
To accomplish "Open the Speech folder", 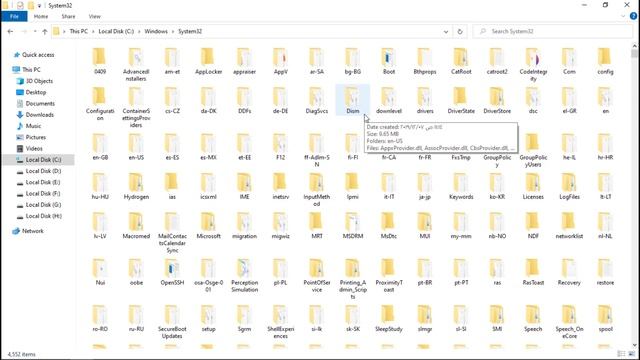I will point(533,318).
